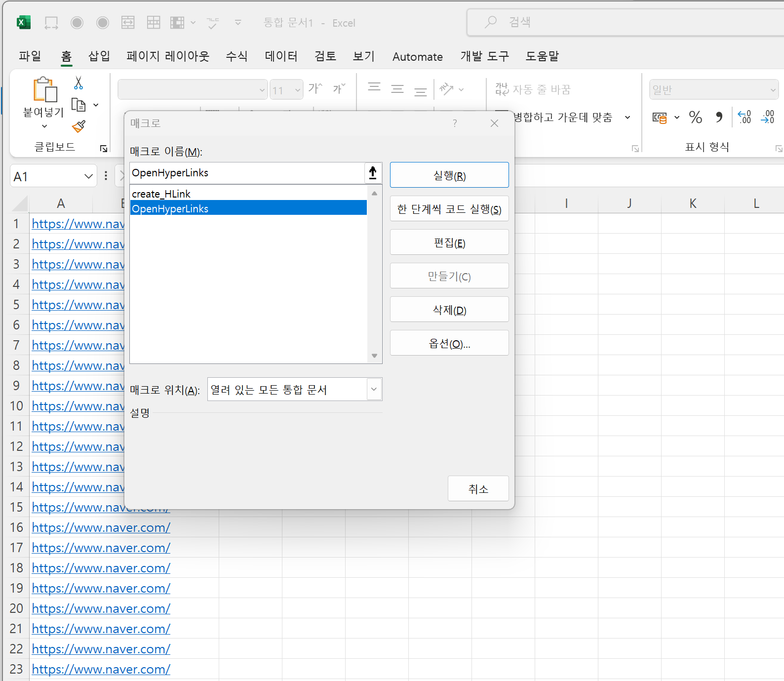Select column K header
The height and width of the screenshot is (681, 784).
[693, 203]
